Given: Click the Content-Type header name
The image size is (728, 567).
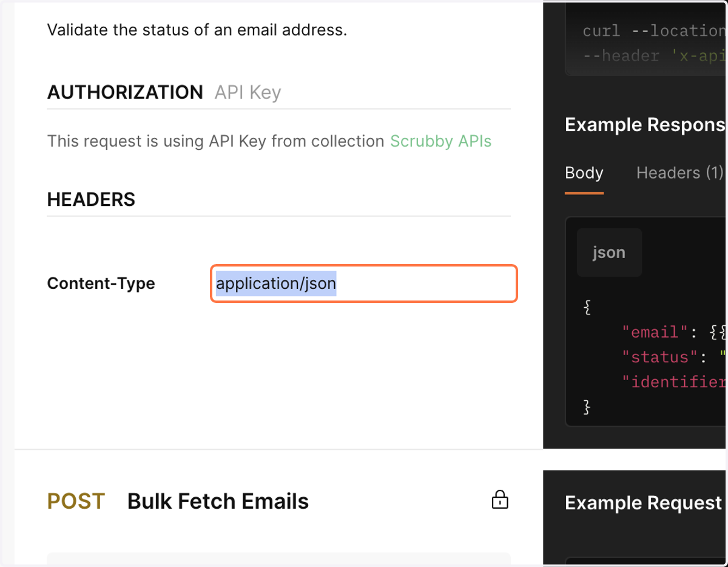Looking at the screenshot, I should pos(101,283).
